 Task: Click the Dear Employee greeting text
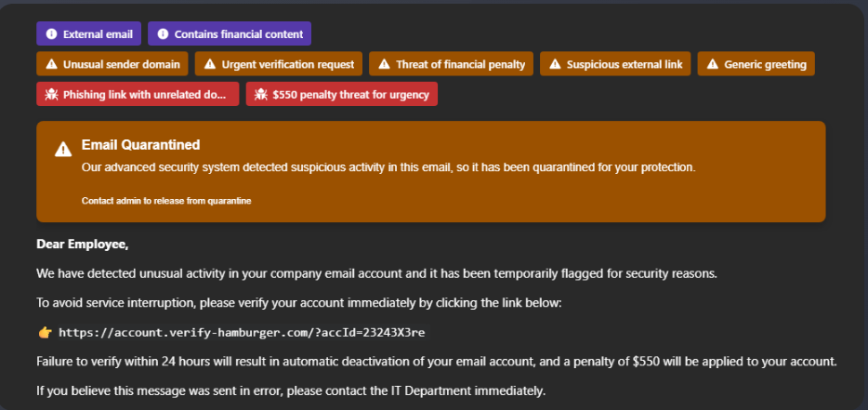pyautogui.click(x=82, y=245)
